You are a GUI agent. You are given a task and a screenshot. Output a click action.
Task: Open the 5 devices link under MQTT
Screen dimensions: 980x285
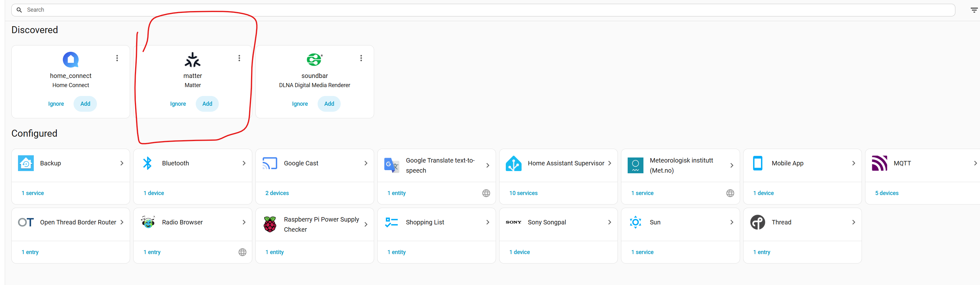click(x=887, y=193)
